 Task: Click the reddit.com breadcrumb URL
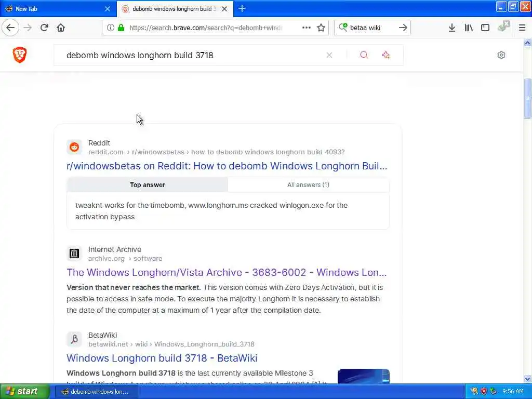216,152
